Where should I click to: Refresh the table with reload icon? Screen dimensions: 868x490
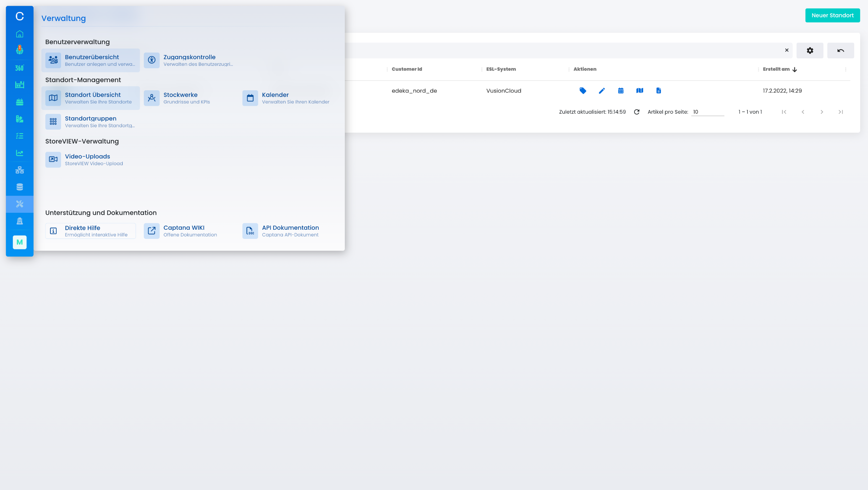[637, 112]
